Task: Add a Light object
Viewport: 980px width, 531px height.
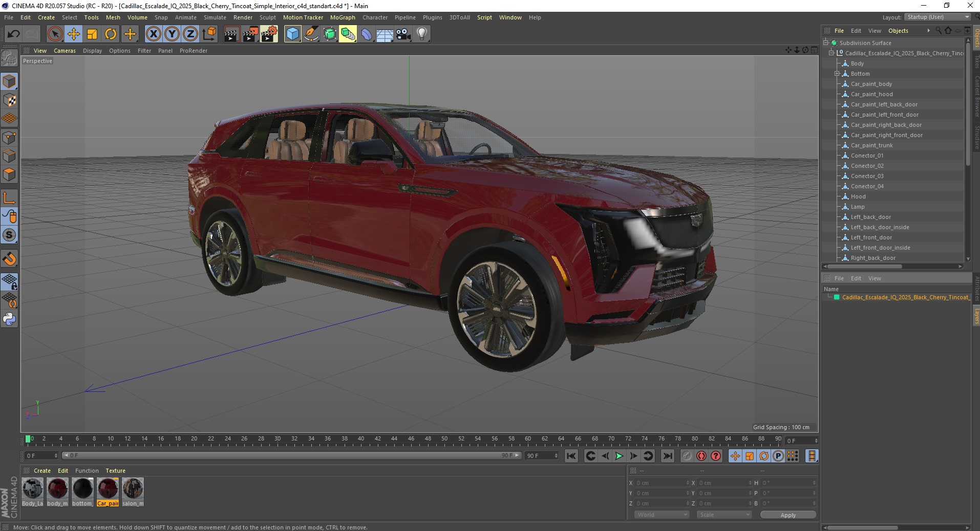Action: tap(421, 34)
